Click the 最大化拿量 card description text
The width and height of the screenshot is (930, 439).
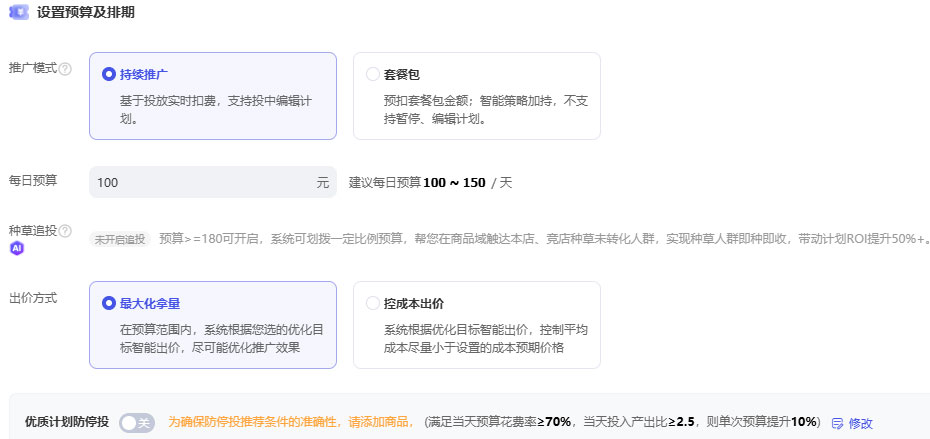[x=221, y=339]
